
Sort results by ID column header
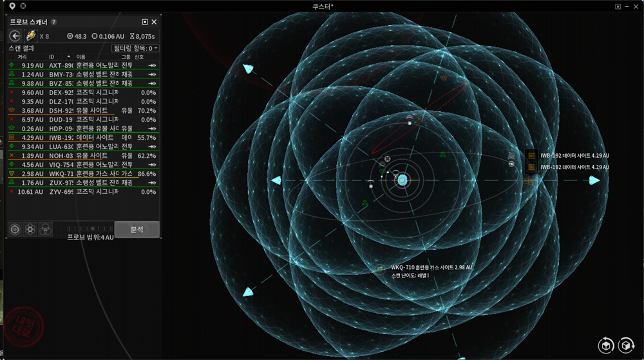[52, 57]
